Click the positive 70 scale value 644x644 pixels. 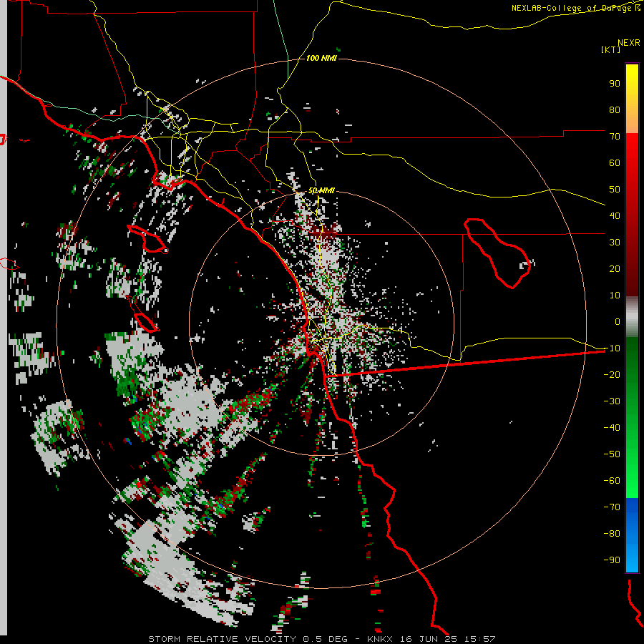(615, 137)
